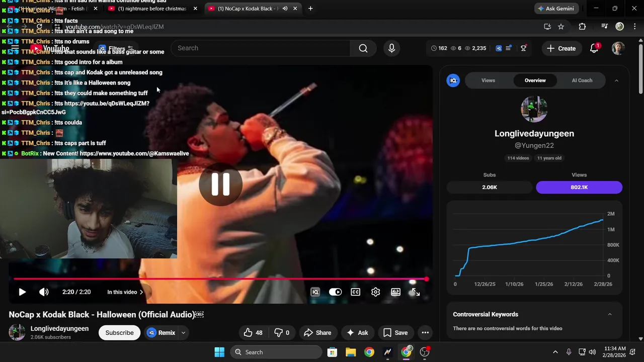The width and height of the screenshot is (644, 362).
Task: Collapse the vidIQ panel with the top chevron
Action: click(x=616, y=80)
